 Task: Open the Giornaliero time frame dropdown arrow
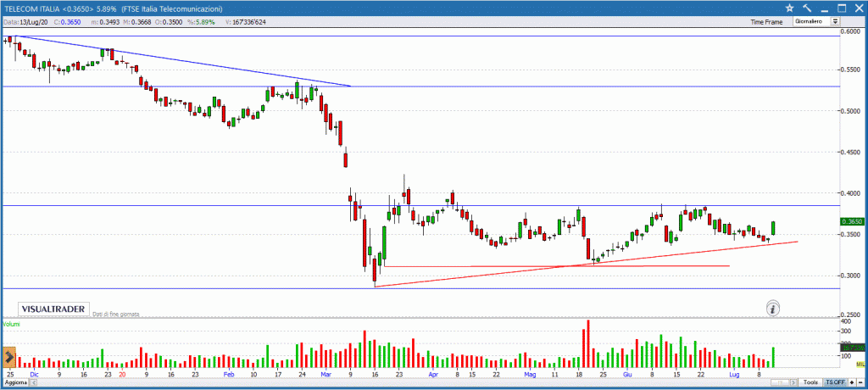click(835, 21)
